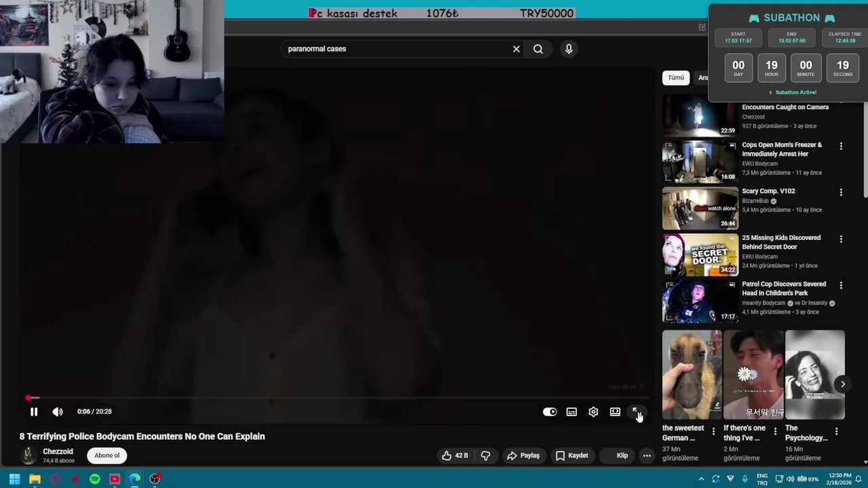Subscribe with 'Abone ol' button
Viewport: 868px width, 488px height.
(x=106, y=455)
